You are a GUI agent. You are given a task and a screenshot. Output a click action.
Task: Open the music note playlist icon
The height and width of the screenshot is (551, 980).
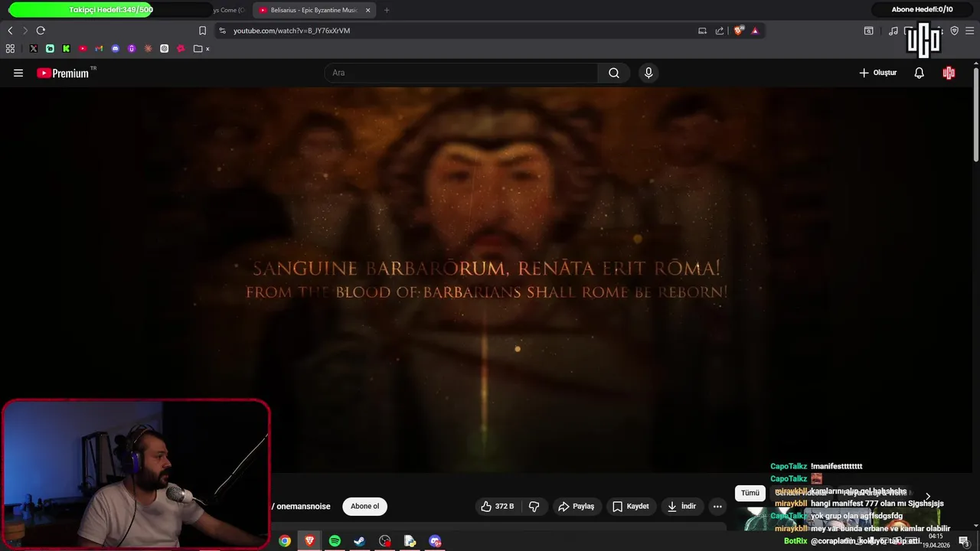click(893, 31)
